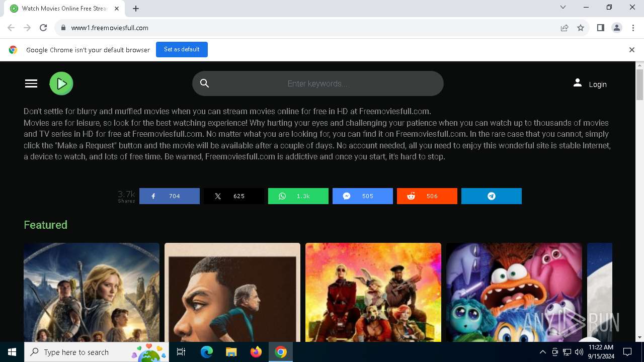The width and height of the screenshot is (644, 362).
Task: Click the Windows taskbar search box
Action: click(x=97, y=352)
